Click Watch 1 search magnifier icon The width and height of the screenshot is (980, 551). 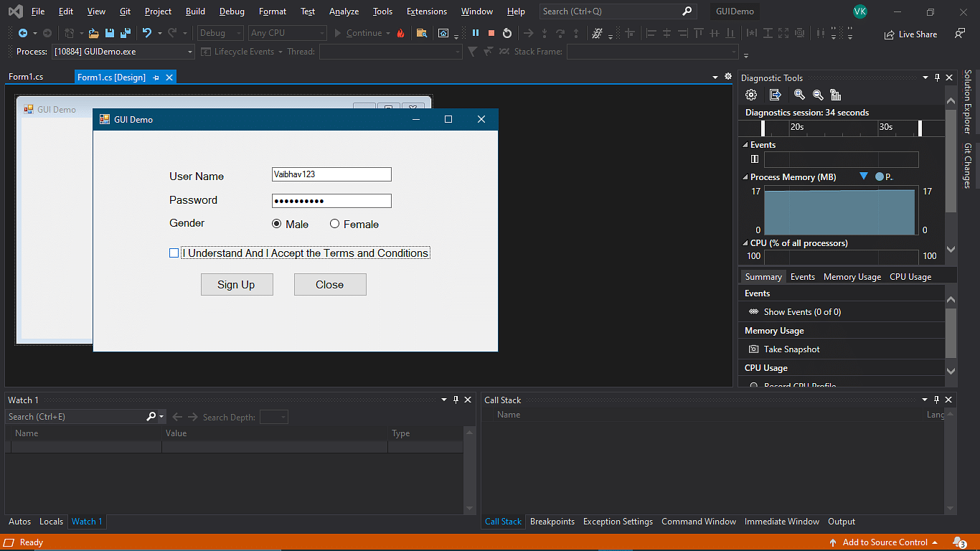click(x=151, y=416)
